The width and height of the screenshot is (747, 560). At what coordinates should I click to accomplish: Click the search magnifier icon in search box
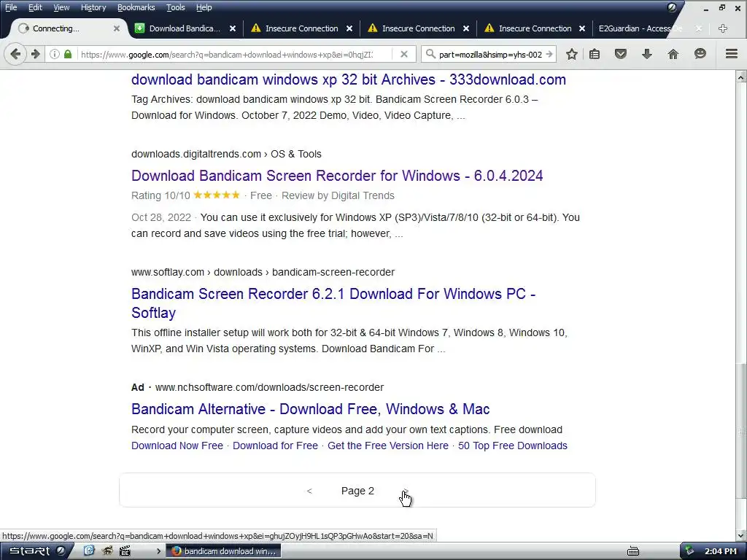430,54
